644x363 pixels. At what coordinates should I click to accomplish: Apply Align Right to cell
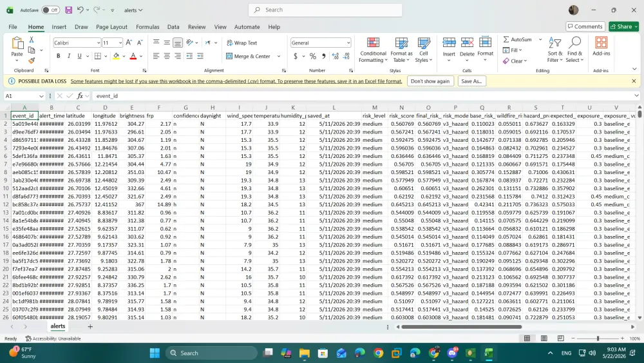point(178,56)
